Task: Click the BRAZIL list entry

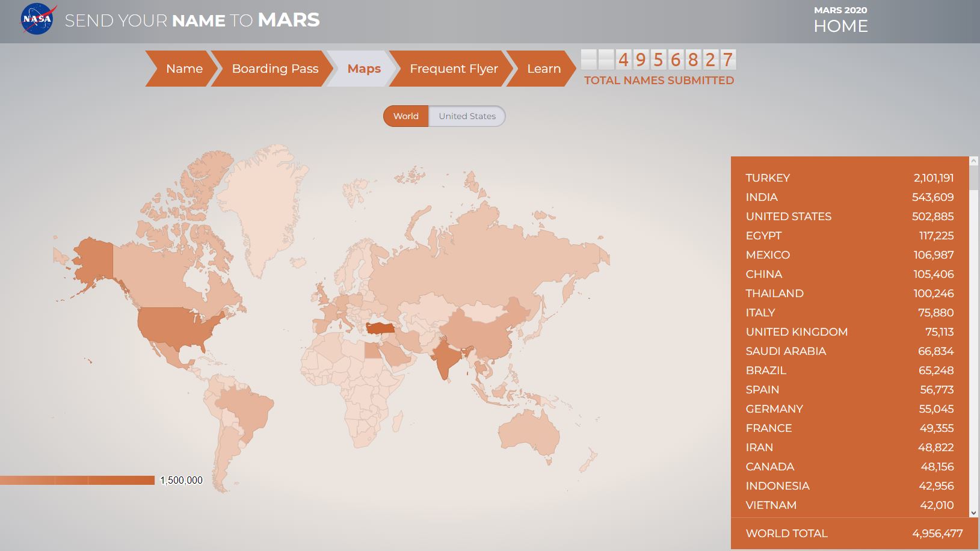Action: (849, 371)
